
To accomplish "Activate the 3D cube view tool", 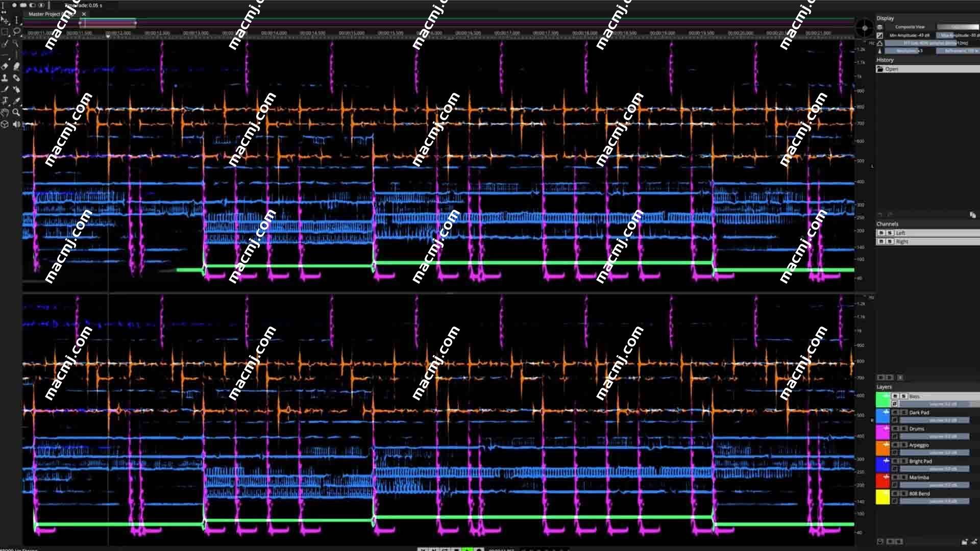I will click(x=5, y=124).
